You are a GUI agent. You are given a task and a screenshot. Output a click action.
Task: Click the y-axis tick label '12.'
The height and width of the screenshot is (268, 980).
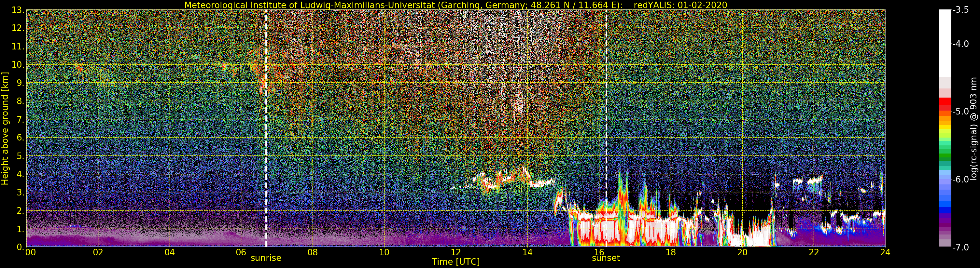(18, 28)
